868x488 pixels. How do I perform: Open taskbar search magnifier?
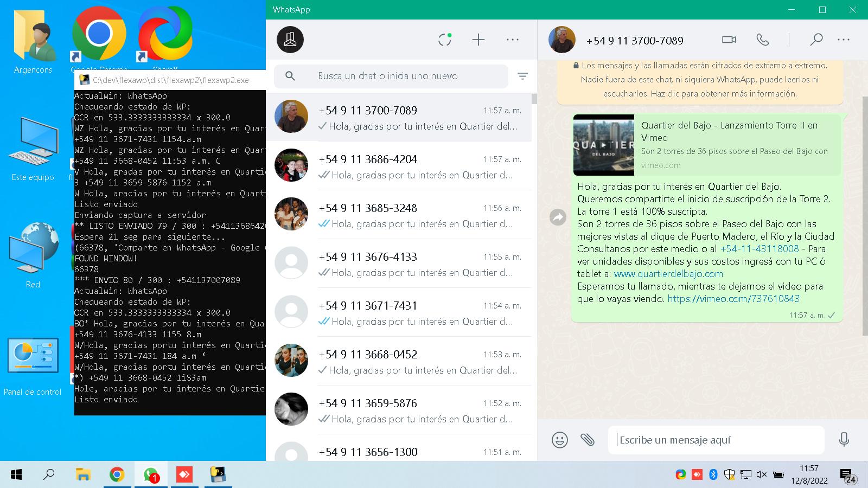pyautogui.click(x=49, y=475)
